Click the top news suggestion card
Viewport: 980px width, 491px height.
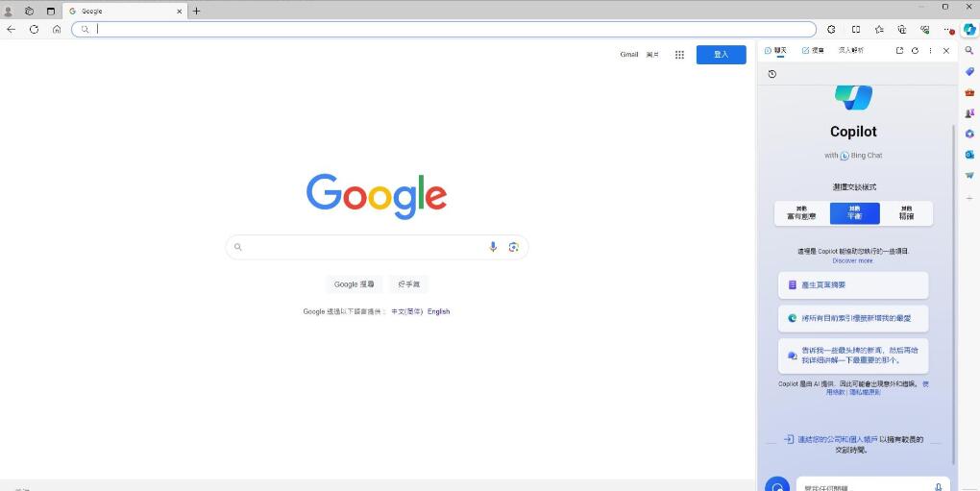coord(853,356)
